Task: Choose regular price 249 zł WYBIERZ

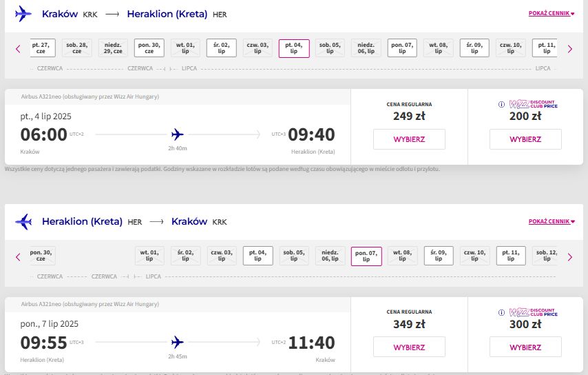Action: [x=409, y=139]
